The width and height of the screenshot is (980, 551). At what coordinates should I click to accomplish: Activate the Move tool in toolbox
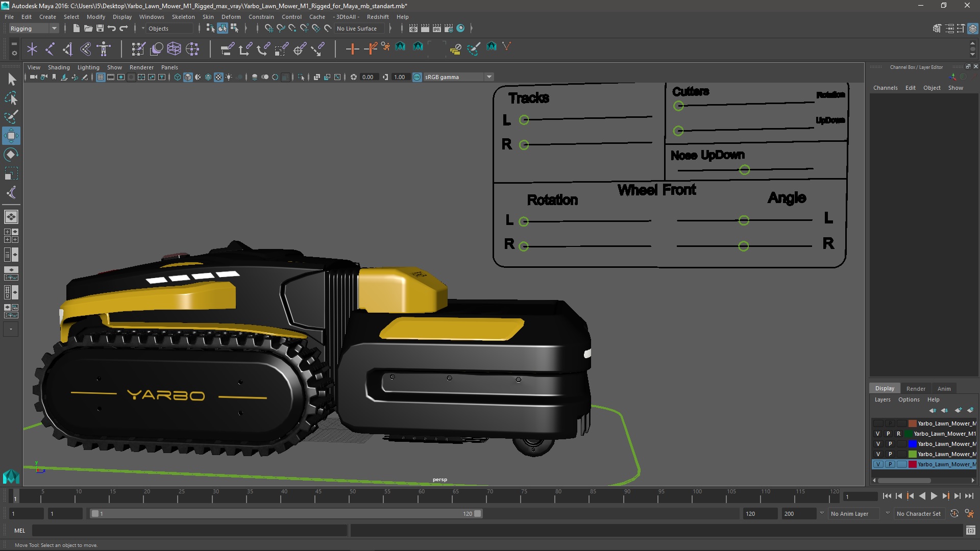pos(11,136)
